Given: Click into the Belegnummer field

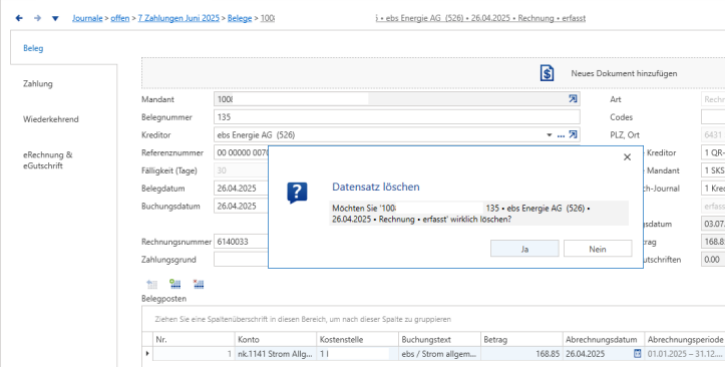Looking at the screenshot, I should pyautogui.click(x=397, y=117).
